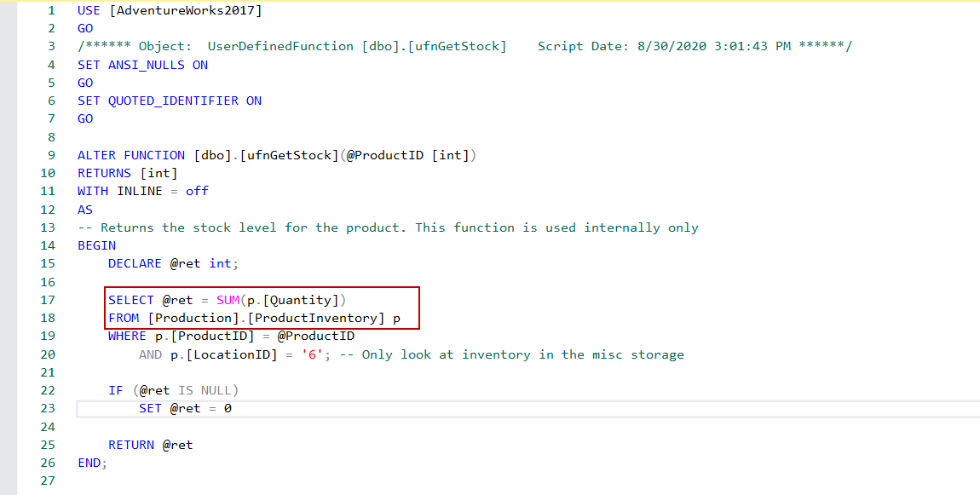Click the '6' string literal value
980x495 pixels.
[312, 354]
